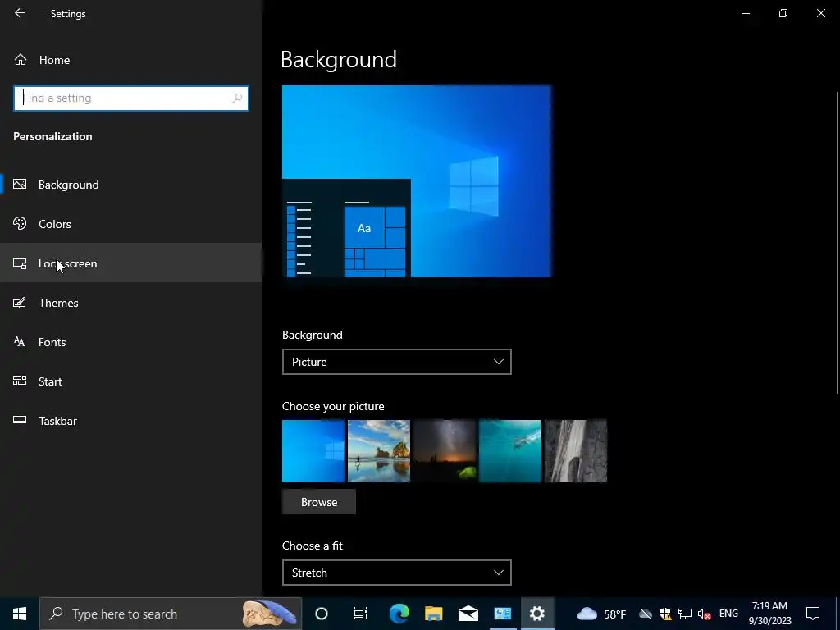This screenshot has height=630, width=840.
Task: Click the magnifier icon in Find a setting
Action: tap(237, 98)
